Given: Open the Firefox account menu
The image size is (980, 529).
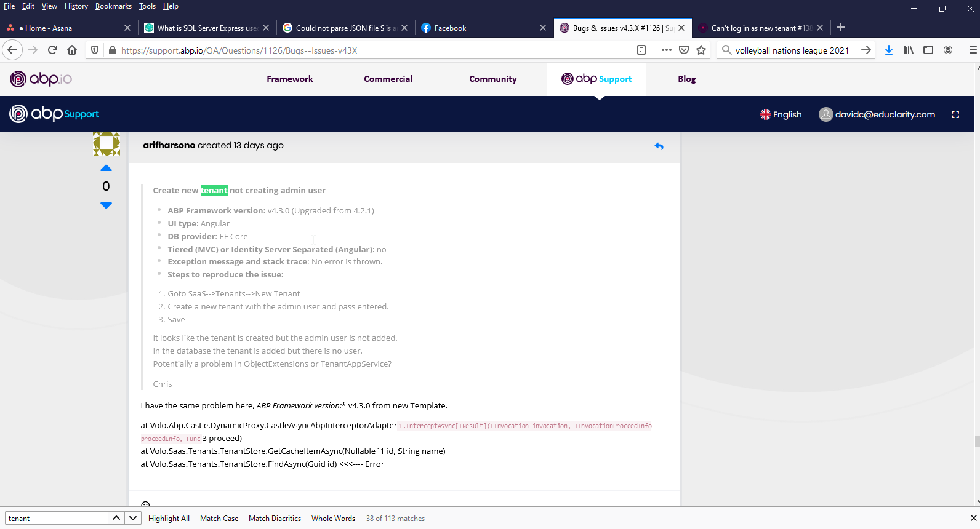Looking at the screenshot, I should (948, 50).
